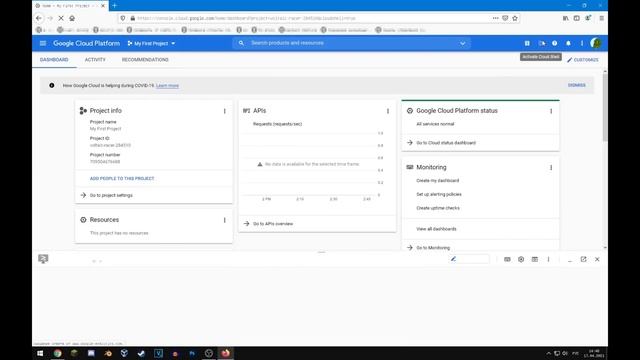This screenshot has height=360, width=640.
Task: Open Cloud Shell settings gear
Action: (521, 259)
